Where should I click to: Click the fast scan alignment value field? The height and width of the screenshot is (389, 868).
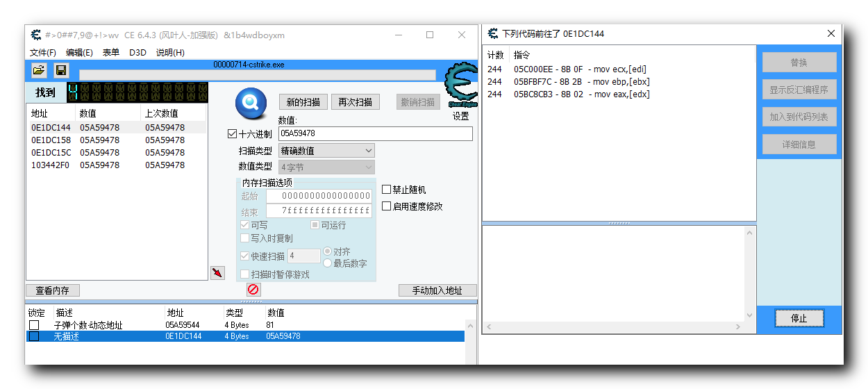click(x=304, y=256)
